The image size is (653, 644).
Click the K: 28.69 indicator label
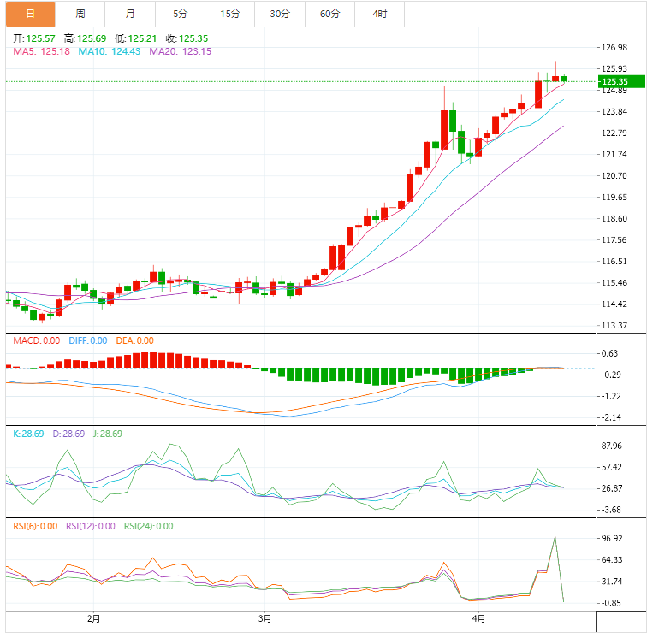click(29, 434)
